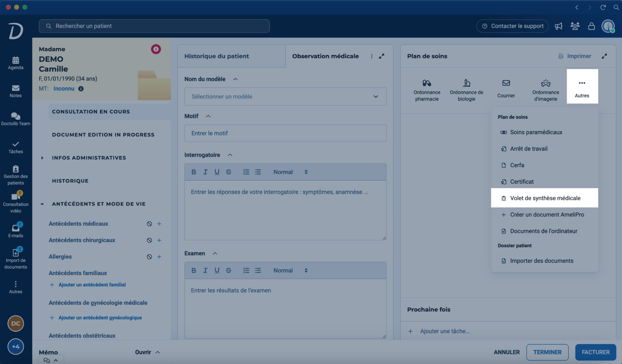Screen dimensions: 622x364
Task: Apply bold in Interrogatoire toolbar
Action: [194, 172]
